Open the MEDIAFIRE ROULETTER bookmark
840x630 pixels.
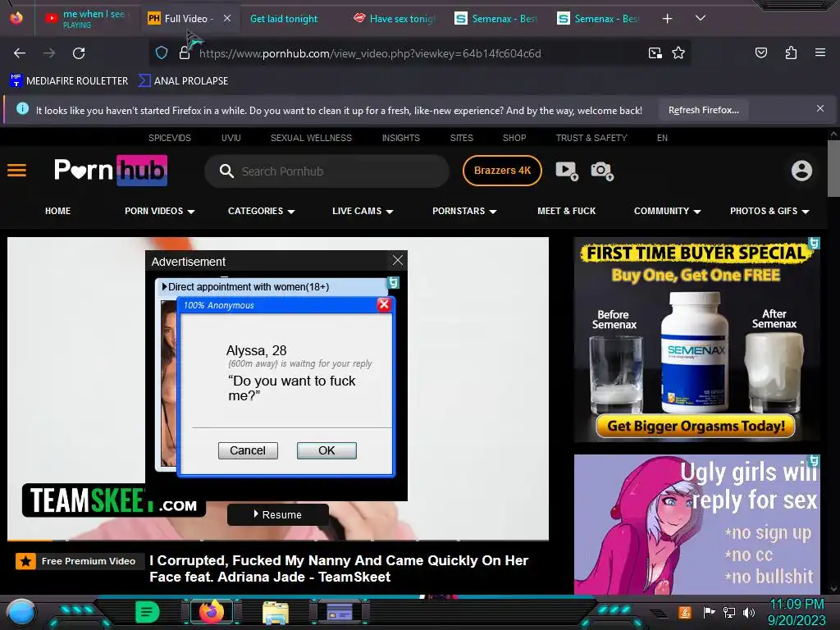pos(69,81)
